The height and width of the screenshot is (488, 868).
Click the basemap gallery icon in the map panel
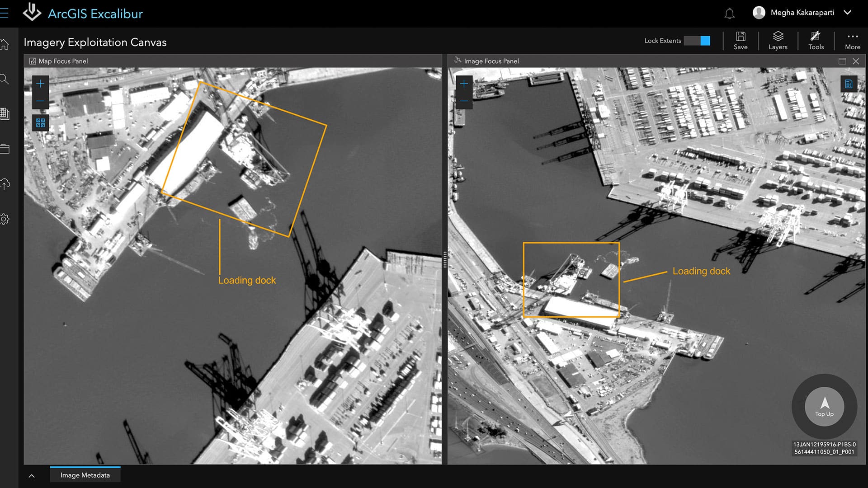[x=40, y=123]
